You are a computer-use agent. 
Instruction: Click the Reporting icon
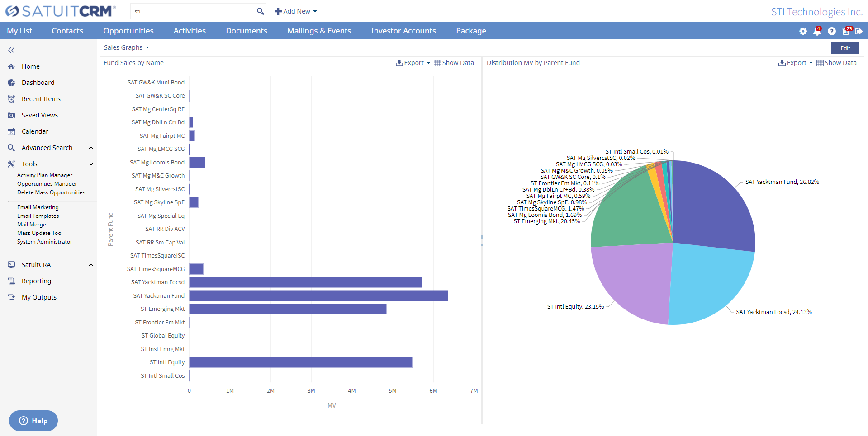click(x=11, y=281)
